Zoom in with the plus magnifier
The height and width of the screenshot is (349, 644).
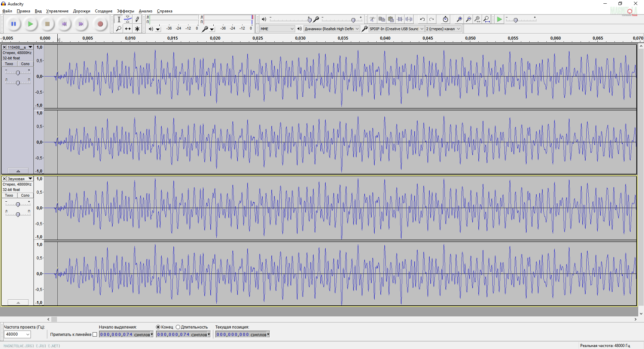[x=459, y=19]
